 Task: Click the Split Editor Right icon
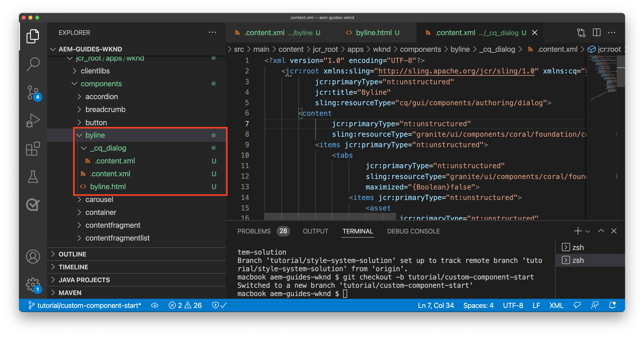tap(596, 32)
